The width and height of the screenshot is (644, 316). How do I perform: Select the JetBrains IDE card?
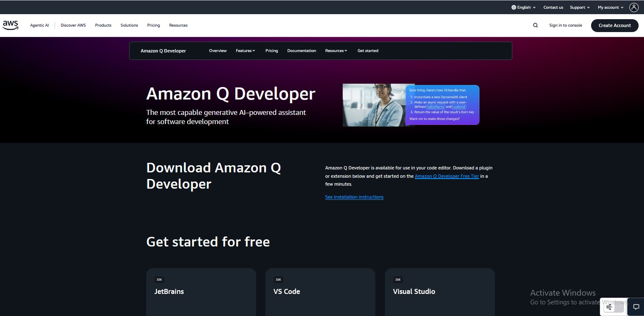tap(201, 291)
